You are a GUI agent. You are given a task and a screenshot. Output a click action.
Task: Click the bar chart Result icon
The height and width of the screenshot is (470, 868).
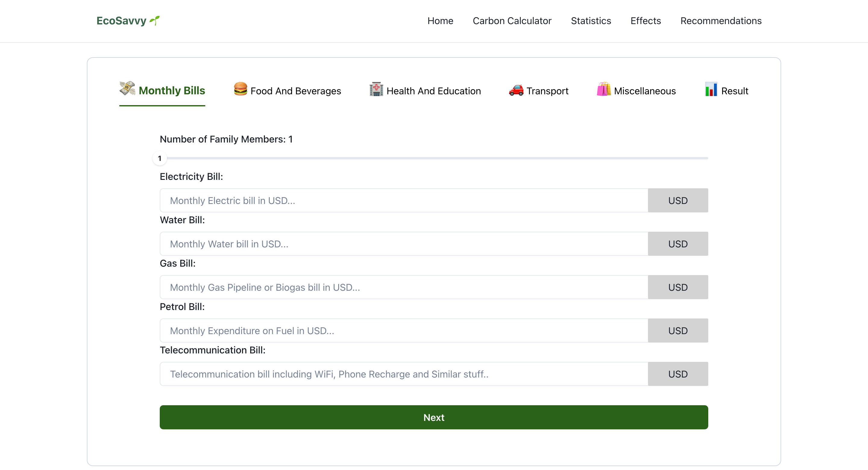(x=711, y=89)
